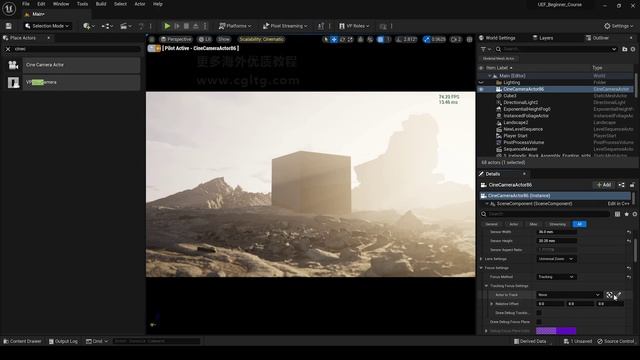Open the Focus Method Tracking dropdown
Viewport: 640px width, 360px height.
(x=556, y=277)
